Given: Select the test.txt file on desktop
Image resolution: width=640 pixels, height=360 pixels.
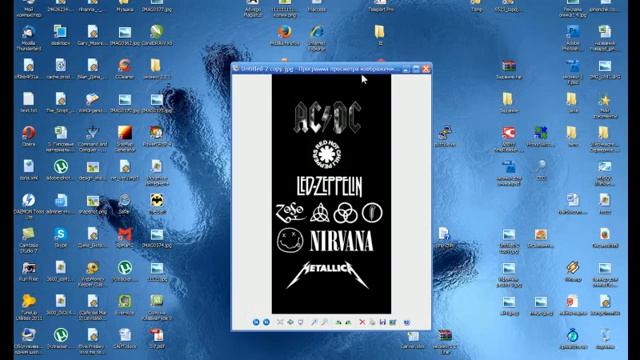Looking at the screenshot, I should [29, 102].
